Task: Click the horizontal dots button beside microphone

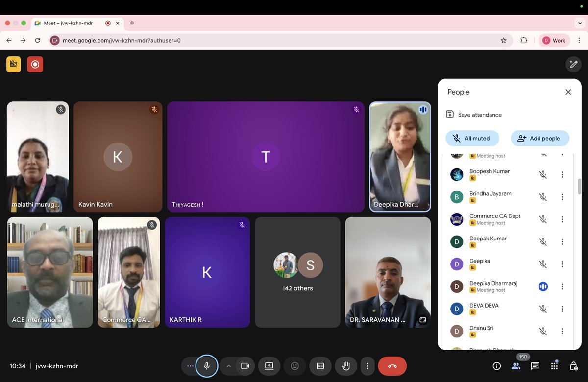Action: 190,366
